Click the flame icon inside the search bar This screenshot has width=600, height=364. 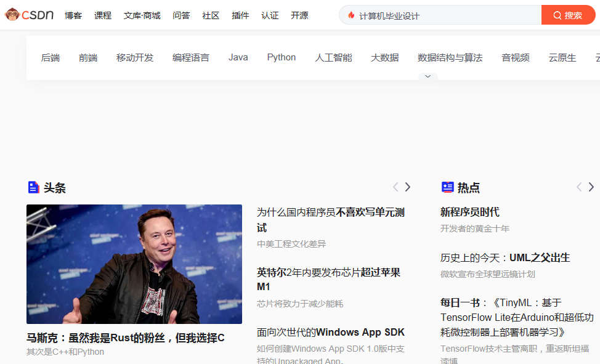[350, 15]
